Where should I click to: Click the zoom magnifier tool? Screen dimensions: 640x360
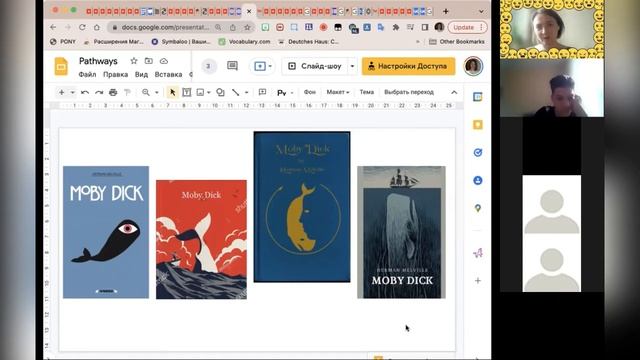point(146,92)
